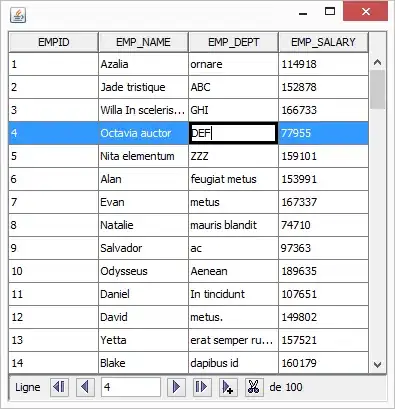Viewport: 395px width, 409px height.
Task: Click the salary cell 74710
Action: click(x=323, y=225)
